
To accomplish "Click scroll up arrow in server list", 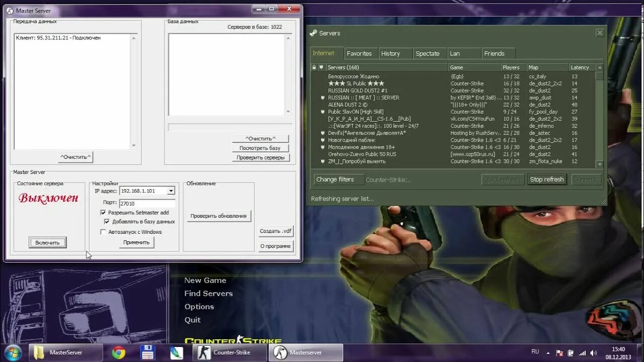I will point(599,67).
